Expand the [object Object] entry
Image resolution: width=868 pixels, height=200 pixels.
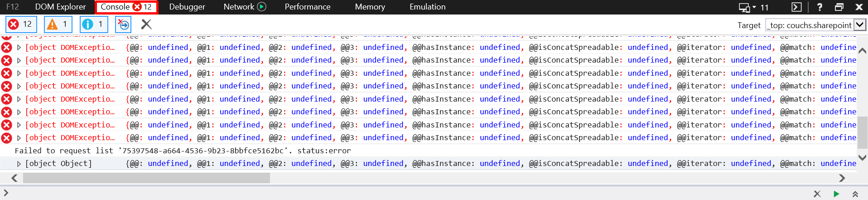tap(19, 164)
